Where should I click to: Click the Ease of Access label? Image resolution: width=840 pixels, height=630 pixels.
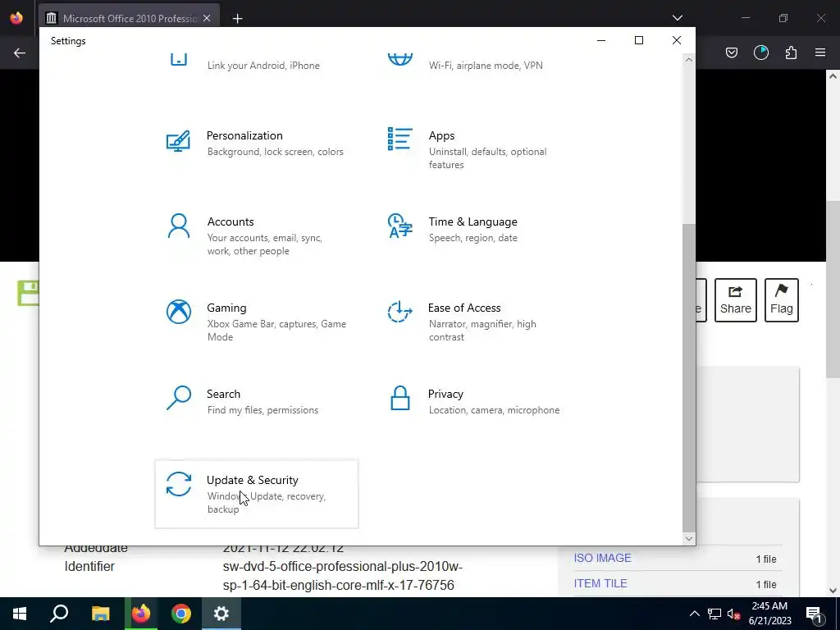(464, 308)
